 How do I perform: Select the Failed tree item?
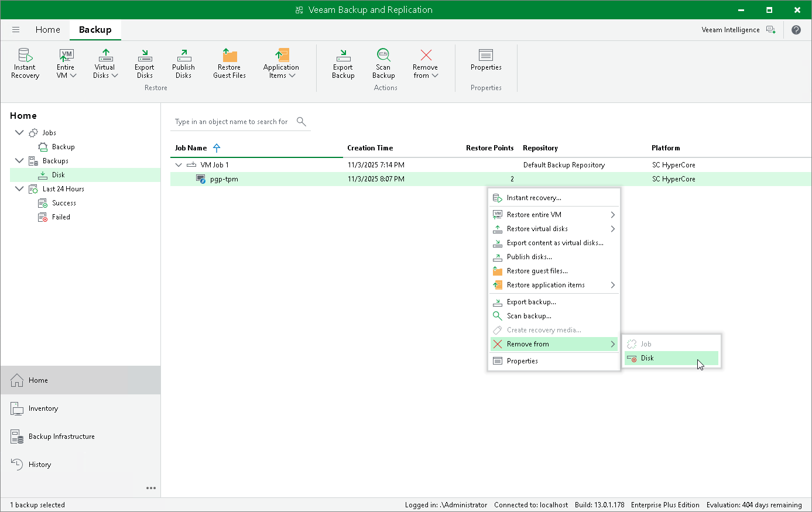[61, 217]
